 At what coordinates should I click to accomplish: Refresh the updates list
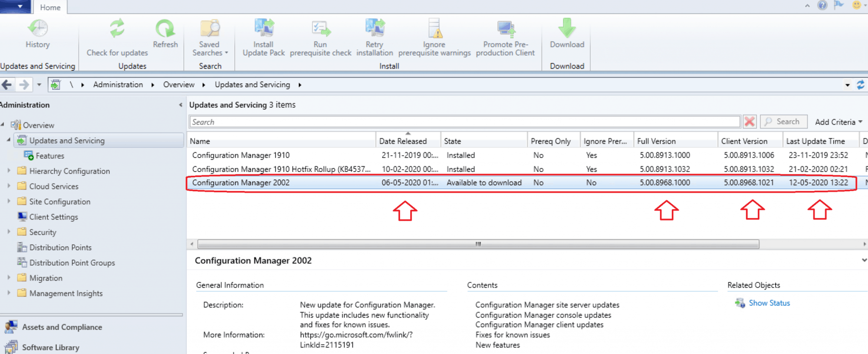click(x=165, y=34)
